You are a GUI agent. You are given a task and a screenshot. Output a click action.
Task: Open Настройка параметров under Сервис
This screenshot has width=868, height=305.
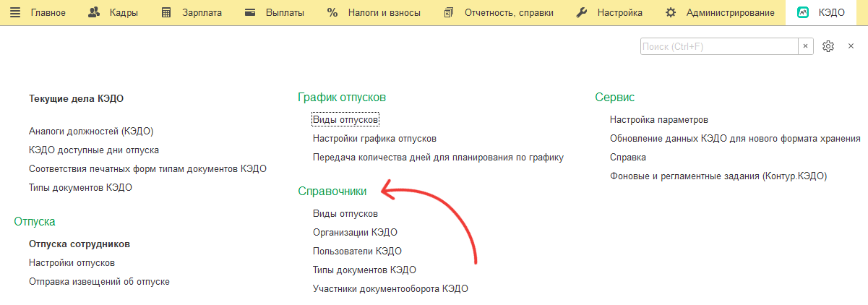coord(658,119)
